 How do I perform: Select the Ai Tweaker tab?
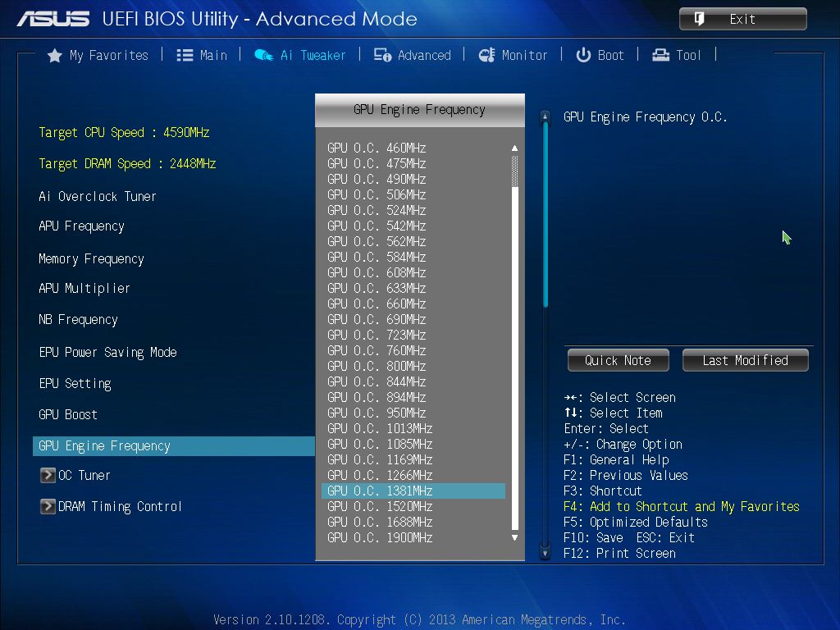coord(300,55)
